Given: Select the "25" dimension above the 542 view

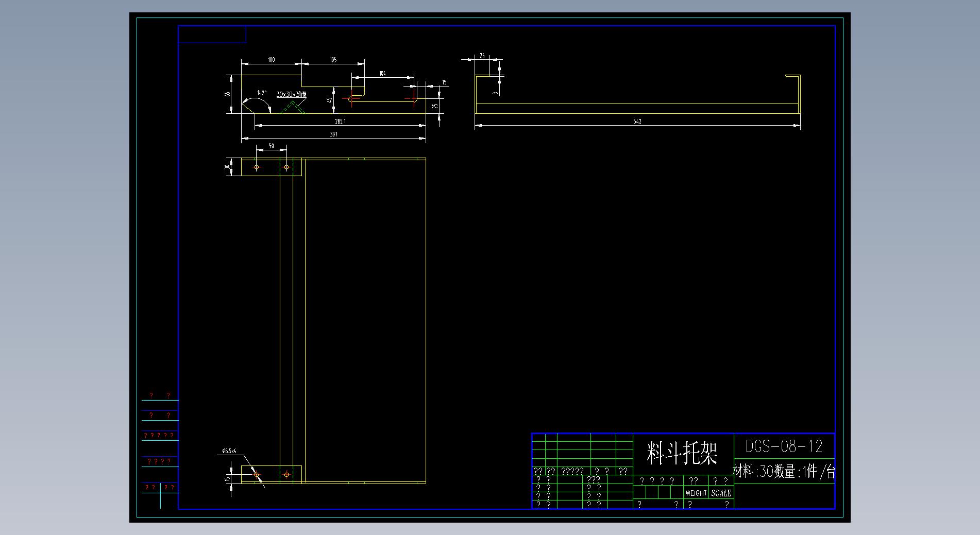Looking at the screenshot, I should coord(482,56).
